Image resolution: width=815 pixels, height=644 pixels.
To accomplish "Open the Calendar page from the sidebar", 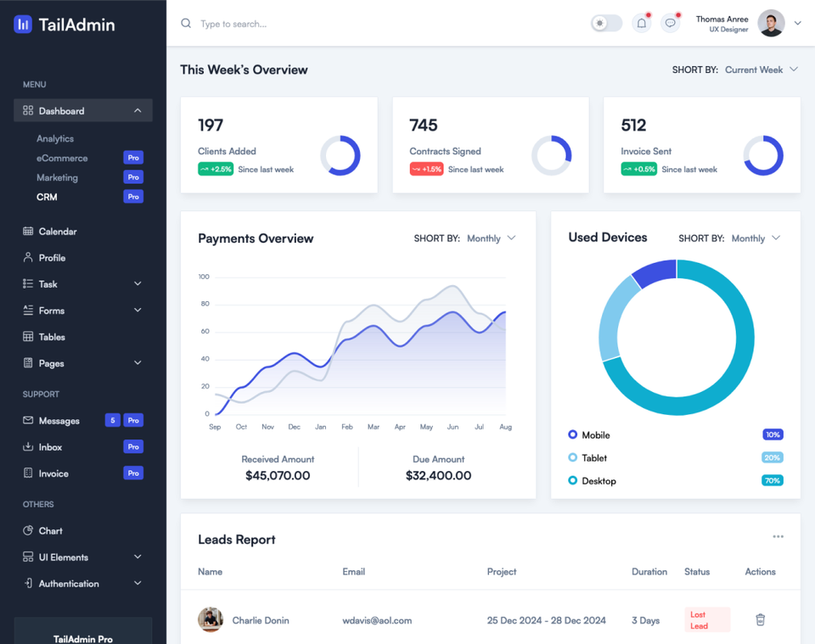I will [x=53, y=231].
